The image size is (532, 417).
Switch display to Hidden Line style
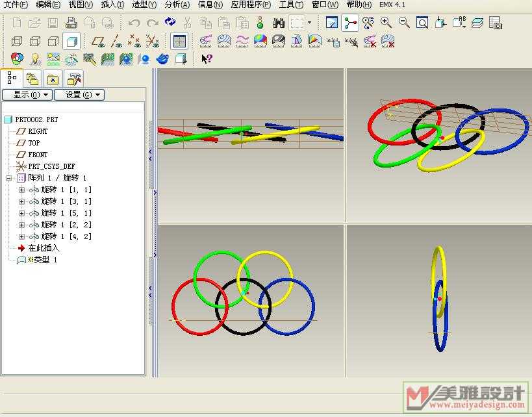(x=35, y=41)
